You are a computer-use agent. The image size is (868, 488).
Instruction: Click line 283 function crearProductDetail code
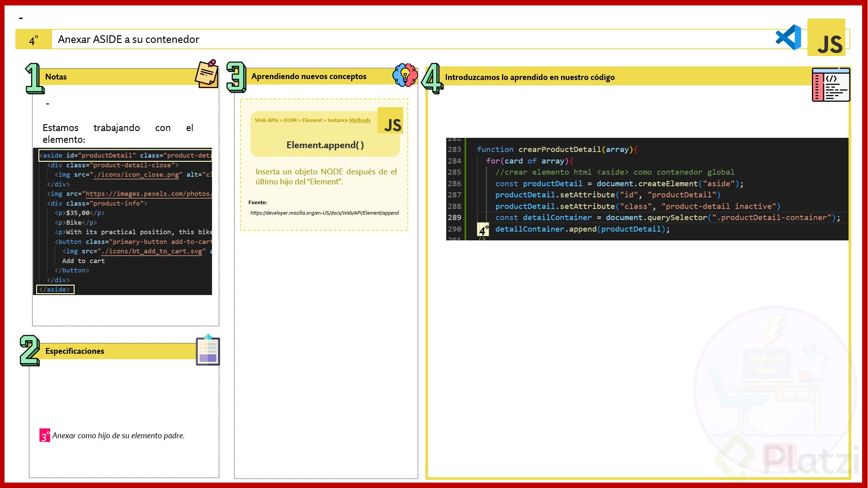coord(557,150)
